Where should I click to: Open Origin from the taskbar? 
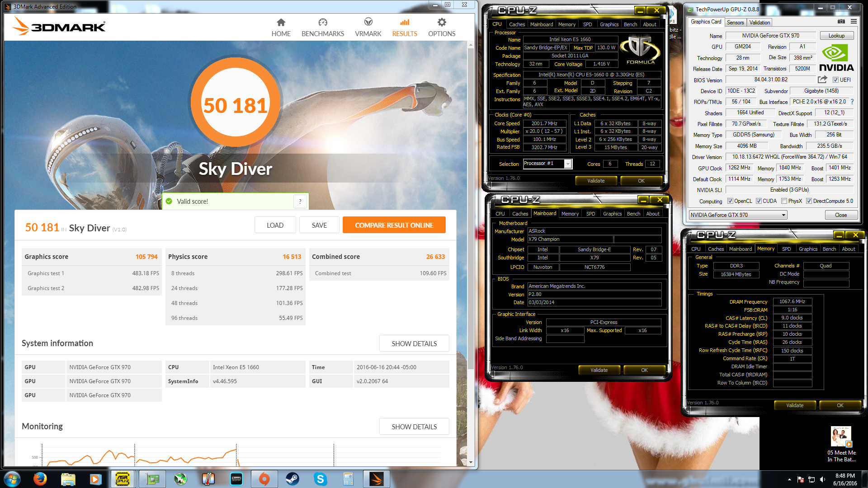coord(264,479)
